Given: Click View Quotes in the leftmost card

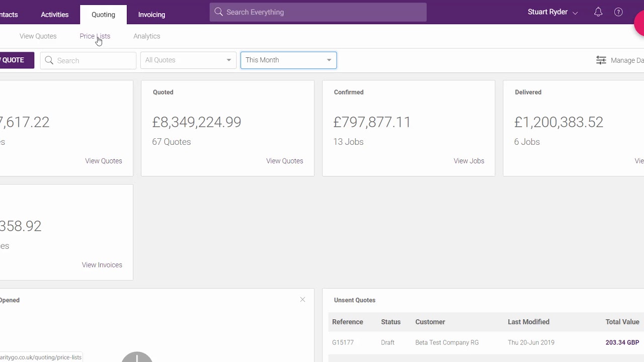Looking at the screenshot, I should [x=103, y=161].
